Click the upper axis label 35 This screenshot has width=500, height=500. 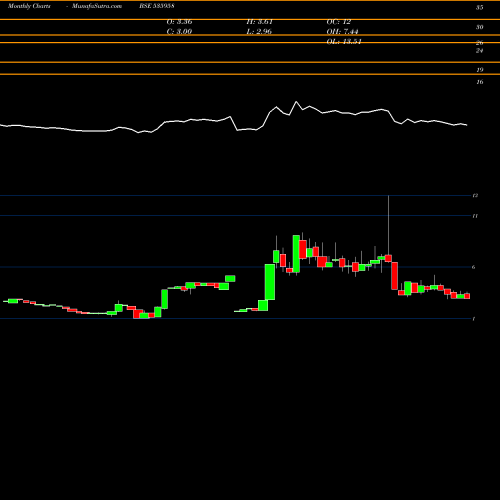point(479,8)
